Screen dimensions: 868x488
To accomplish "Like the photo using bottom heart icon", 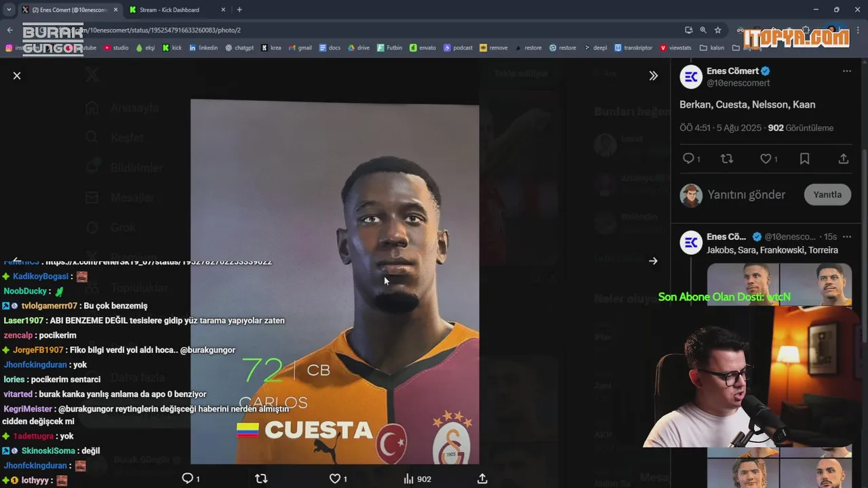I will pos(334,479).
